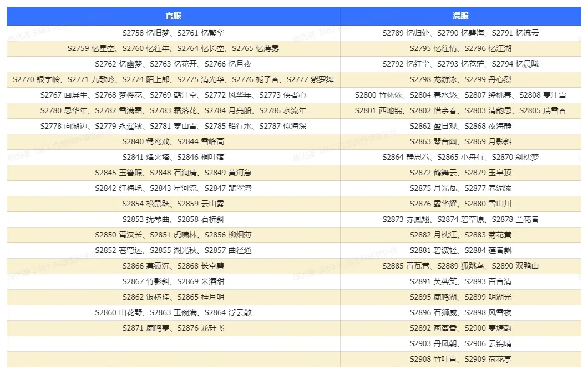Select the cell containing S2845 玉簪照
This screenshot has width=588, height=374.
(x=173, y=173)
